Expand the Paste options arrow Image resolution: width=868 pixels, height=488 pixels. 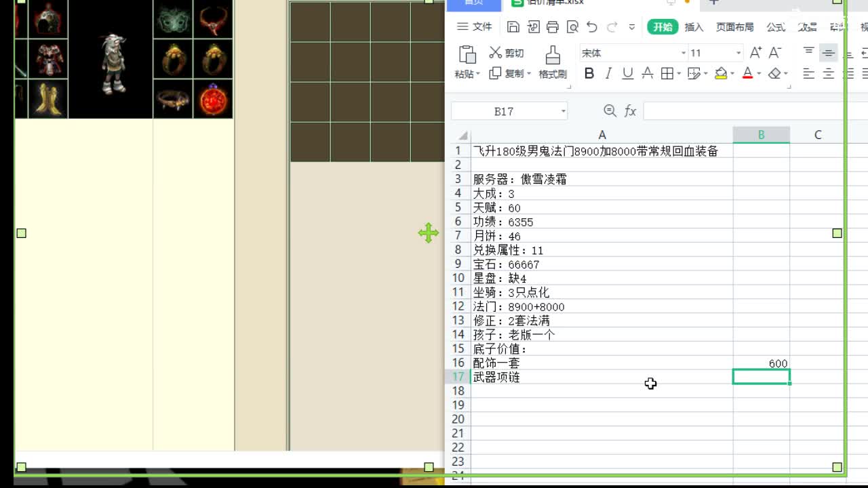(x=478, y=74)
